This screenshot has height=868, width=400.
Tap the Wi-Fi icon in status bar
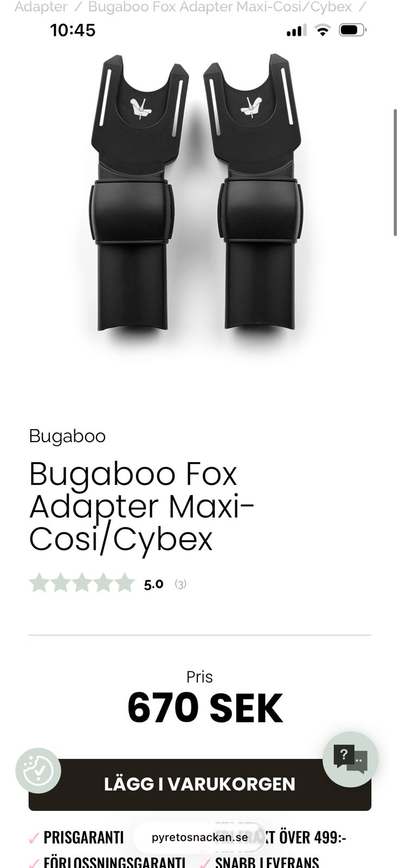(x=322, y=30)
